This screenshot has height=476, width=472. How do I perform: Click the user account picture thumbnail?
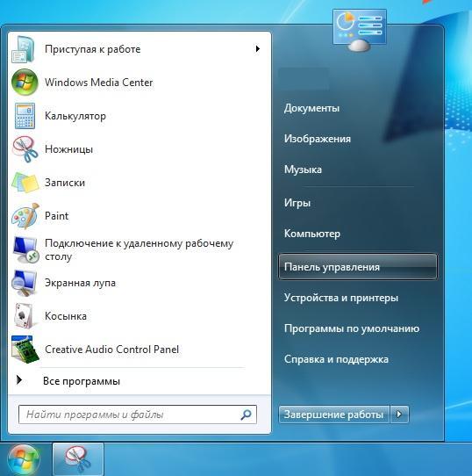(x=360, y=30)
